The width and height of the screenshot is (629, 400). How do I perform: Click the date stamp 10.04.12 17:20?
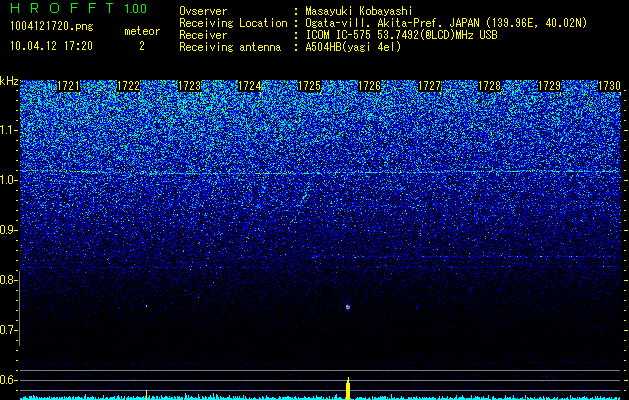point(51,46)
